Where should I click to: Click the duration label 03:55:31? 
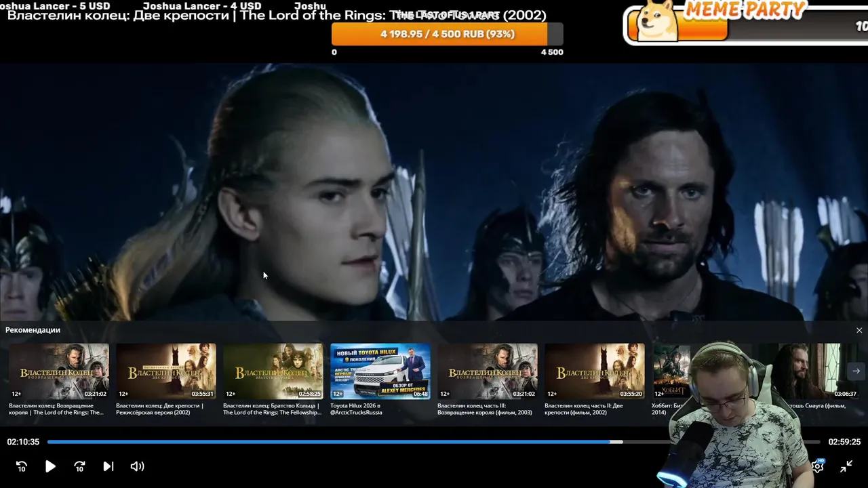[203, 394]
